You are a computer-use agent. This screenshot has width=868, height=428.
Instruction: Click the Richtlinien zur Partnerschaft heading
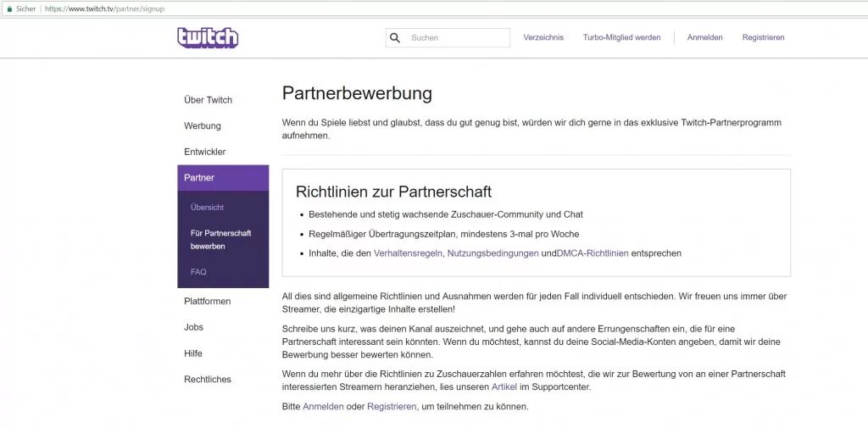coord(393,192)
